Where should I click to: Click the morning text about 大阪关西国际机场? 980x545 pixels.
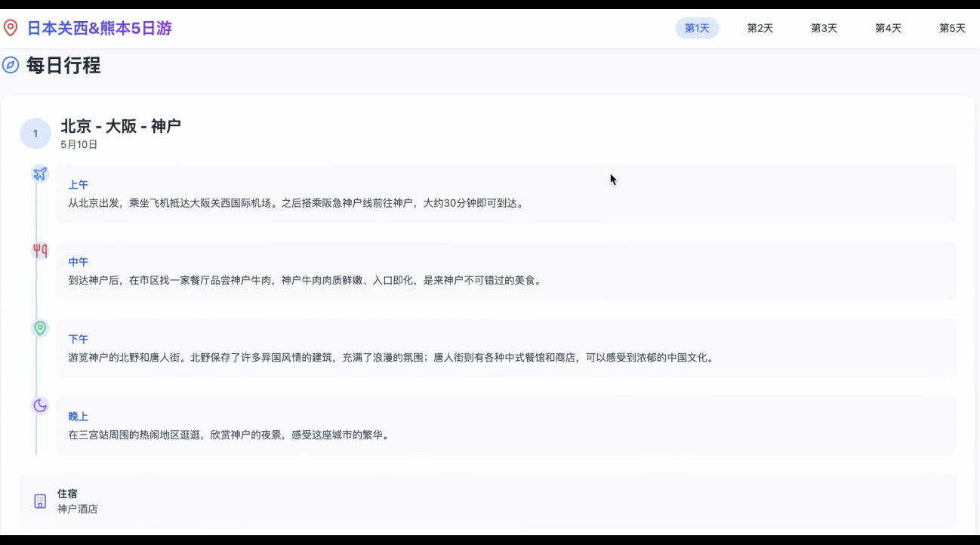[x=296, y=203]
